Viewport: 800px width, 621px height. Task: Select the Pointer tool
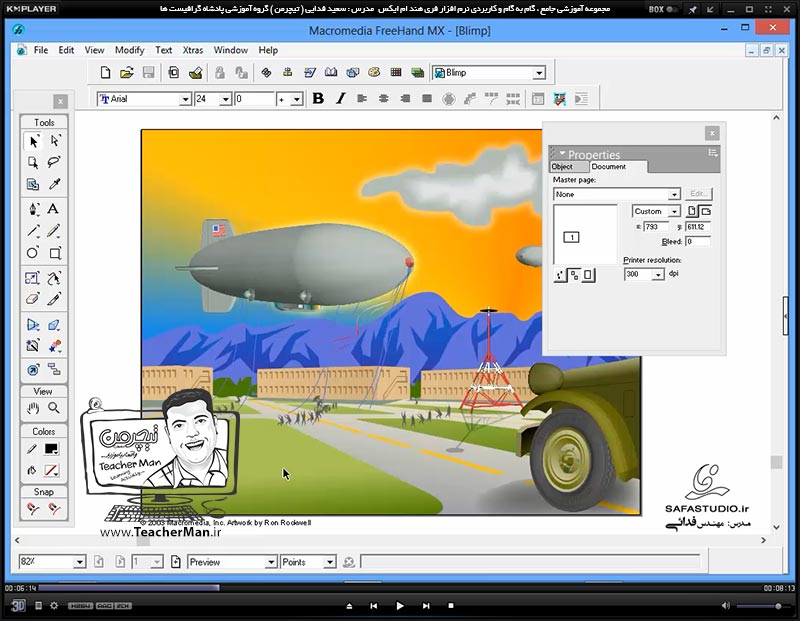pyautogui.click(x=33, y=141)
